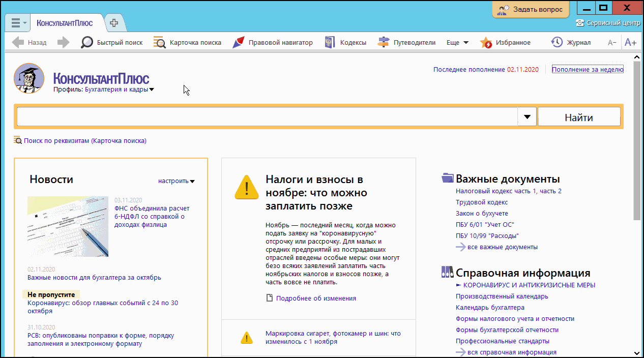Image resolution: width=644 pixels, height=358 pixels.
Task: Open ПБУ 10/99 "Расходы" link
Action: click(487, 236)
